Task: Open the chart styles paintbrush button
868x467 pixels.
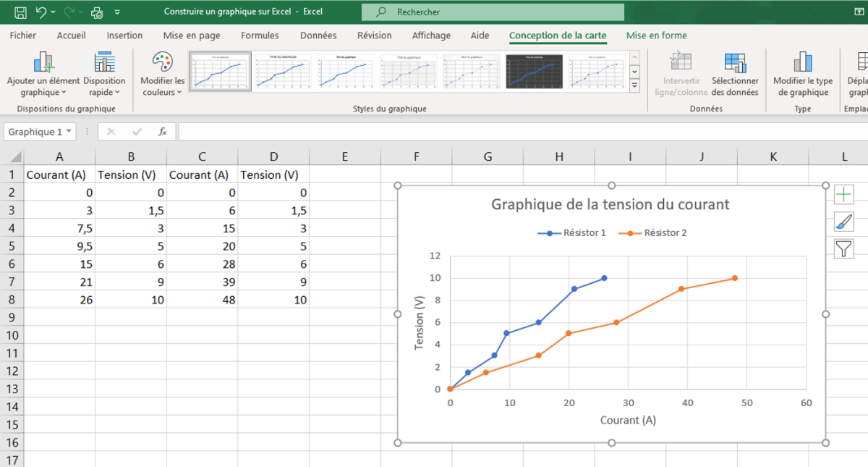Action: 843,222
